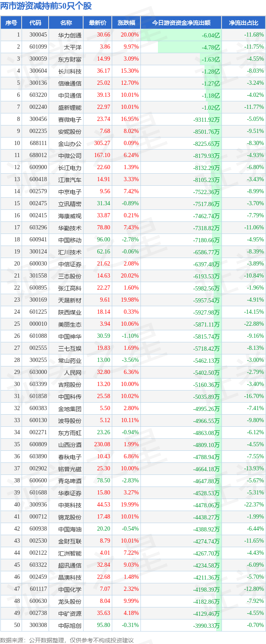Select stock name 中国神华
The image size is (266, 644).
pyautogui.click(x=70, y=336)
